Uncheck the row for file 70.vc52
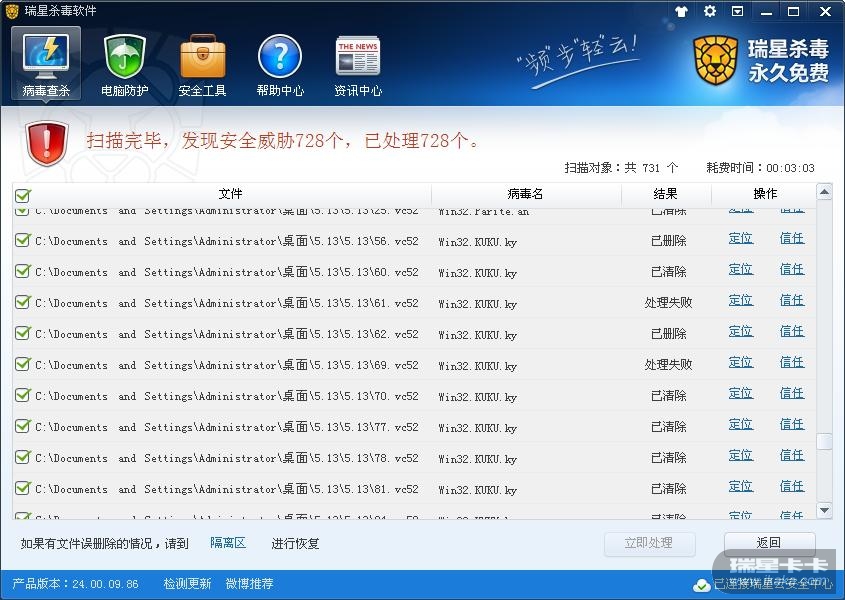The image size is (845, 600). pos(23,395)
